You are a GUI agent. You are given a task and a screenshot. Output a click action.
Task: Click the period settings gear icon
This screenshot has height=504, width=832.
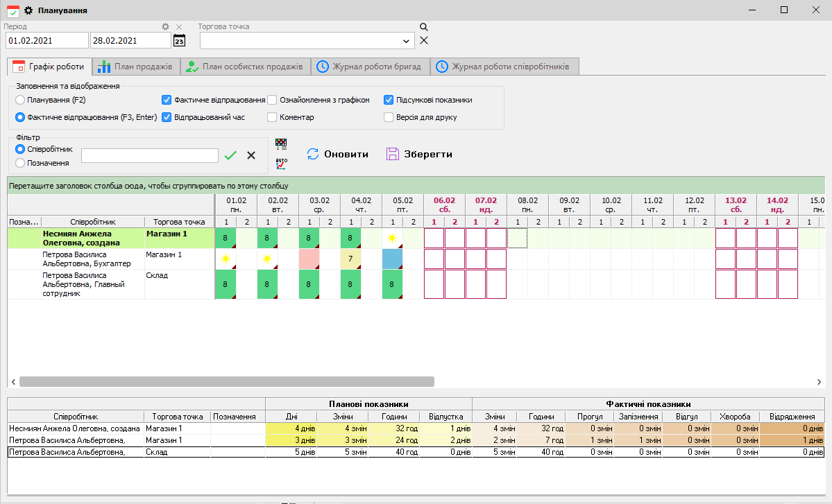pos(165,27)
